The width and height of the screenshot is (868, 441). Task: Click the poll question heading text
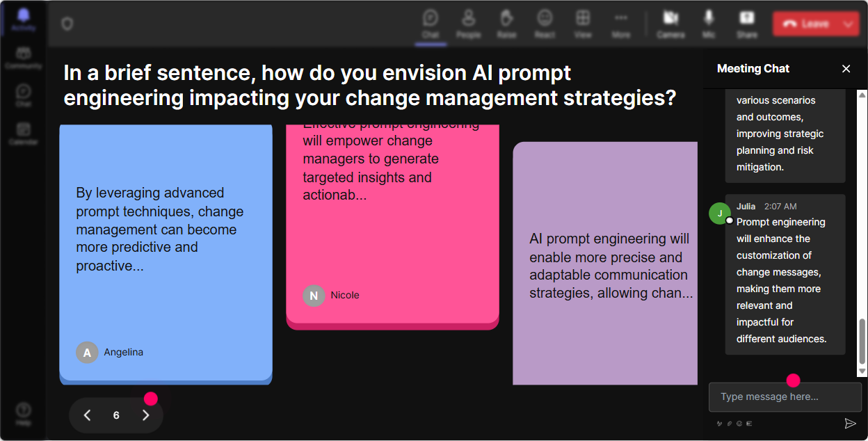pyautogui.click(x=369, y=85)
